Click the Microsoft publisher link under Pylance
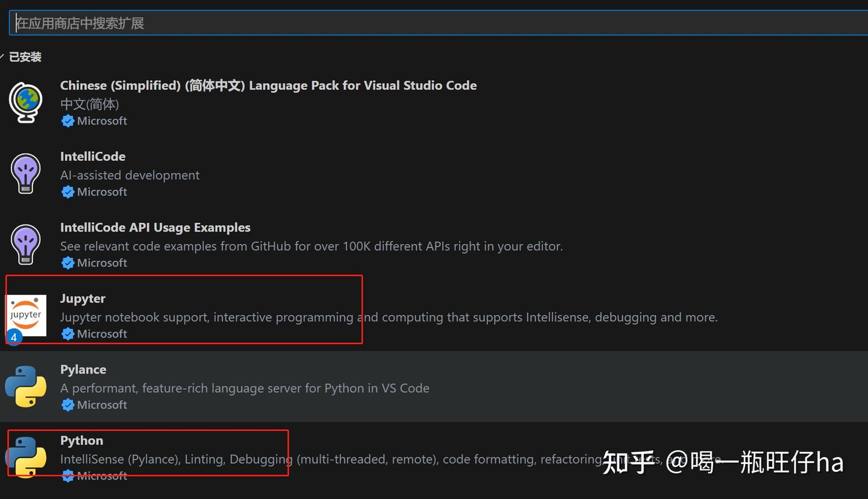868x499 pixels. [x=102, y=404]
